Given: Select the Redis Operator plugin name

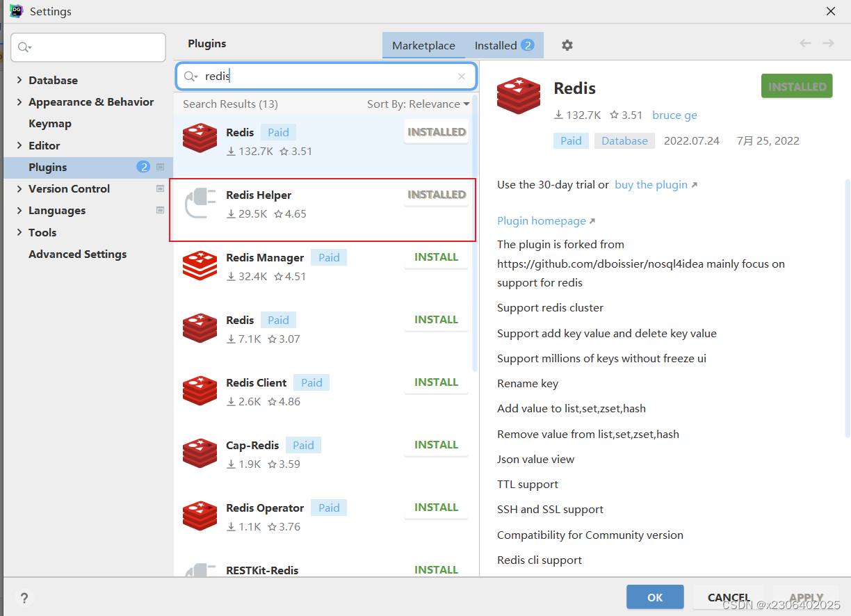Looking at the screenshot, I should pos(265,508).
